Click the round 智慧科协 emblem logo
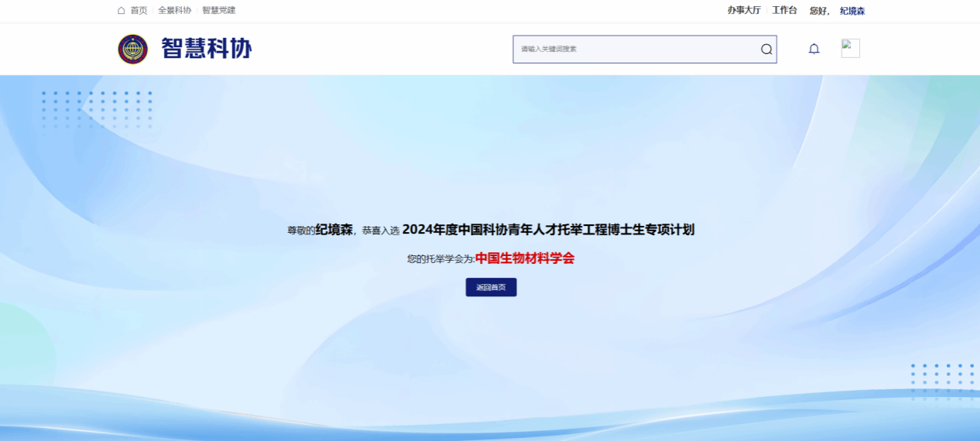The height and width of the screenshot is (441, 980). tap(132, 49)
